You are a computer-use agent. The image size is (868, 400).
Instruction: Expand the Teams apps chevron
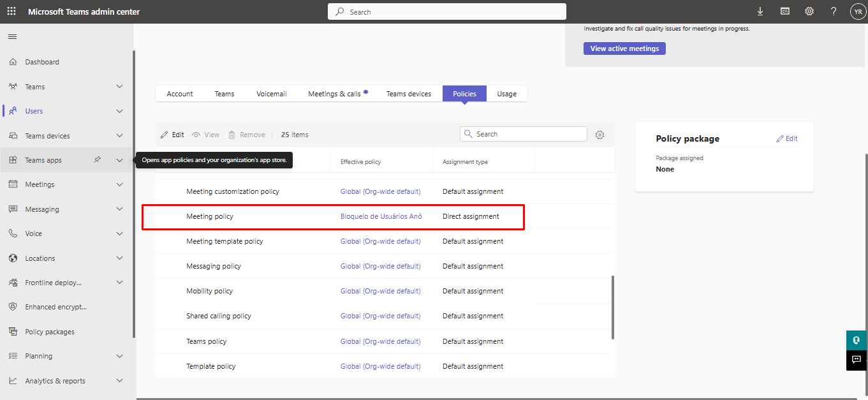[x=119, y=160]
